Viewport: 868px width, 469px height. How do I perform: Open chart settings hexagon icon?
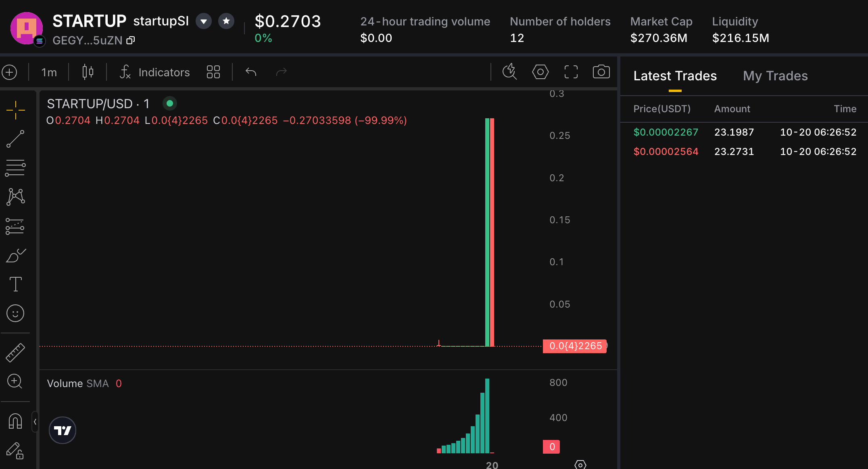540,72
